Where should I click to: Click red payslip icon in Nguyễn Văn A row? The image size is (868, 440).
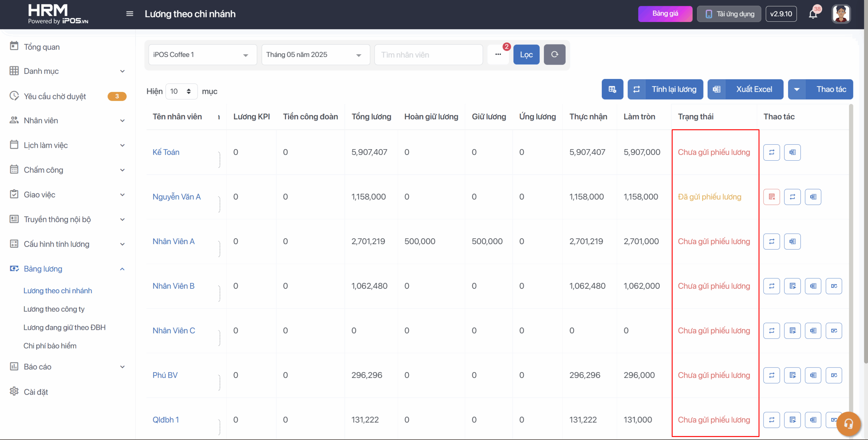(x=771, y=197)
